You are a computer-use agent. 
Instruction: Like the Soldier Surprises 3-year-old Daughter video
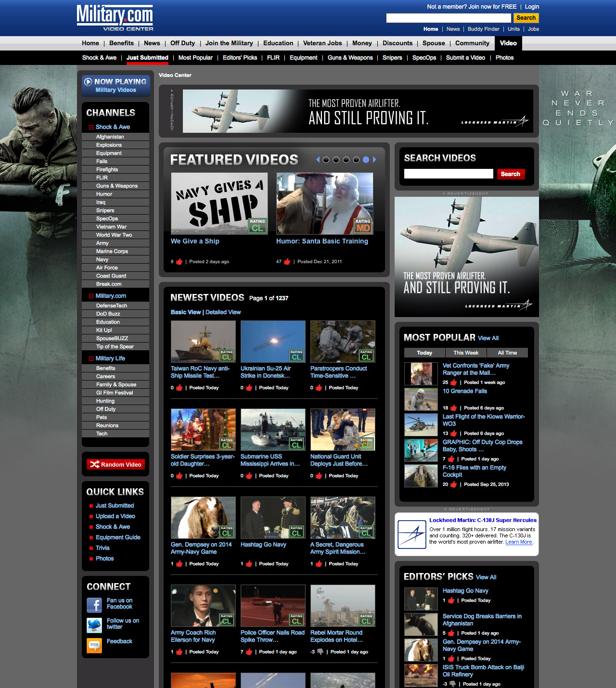pyautogui.click(x=180, y=476)
